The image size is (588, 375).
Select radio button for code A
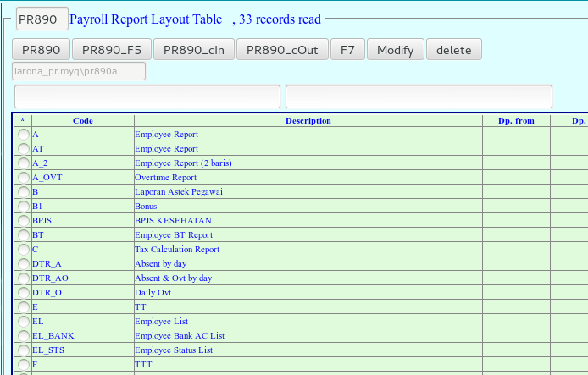tap(23, 135)
